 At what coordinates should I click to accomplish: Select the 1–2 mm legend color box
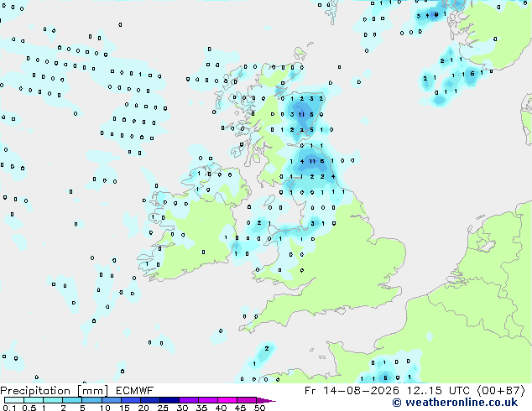(x=53, y=400)
